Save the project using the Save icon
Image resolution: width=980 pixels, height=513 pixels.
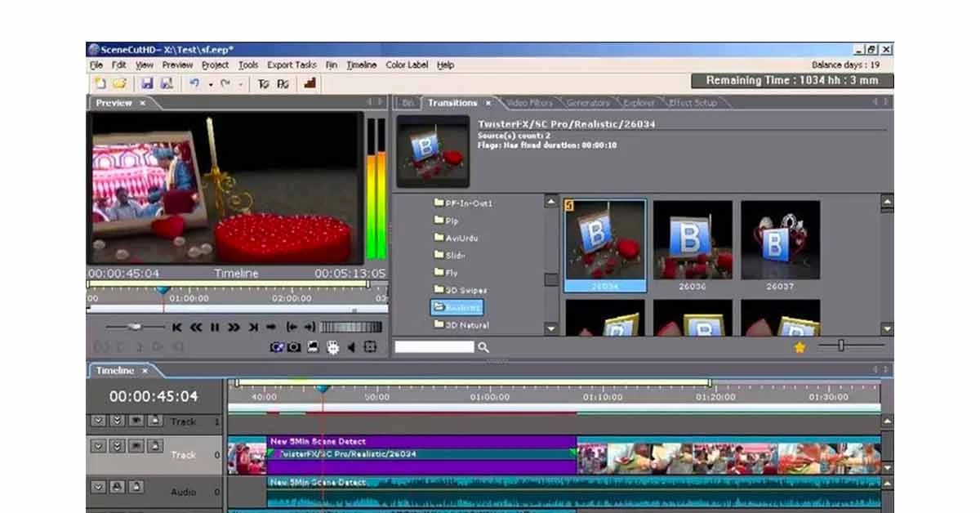click(148, 82)
